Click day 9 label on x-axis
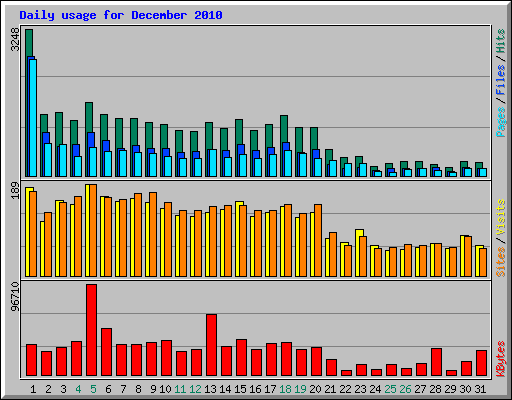The width and height of the screenshot is (512, 400). (153, 389)
